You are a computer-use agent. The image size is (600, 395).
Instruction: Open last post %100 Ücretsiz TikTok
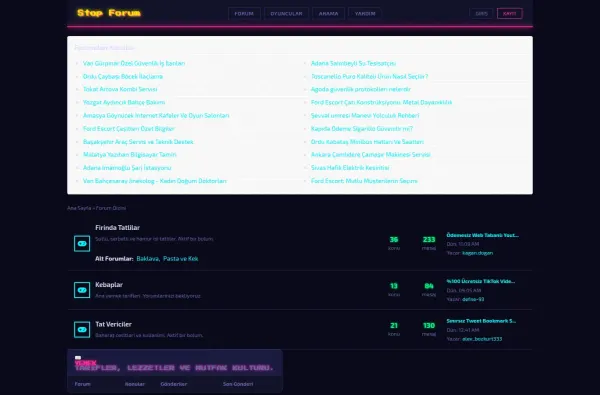[481, 281]
